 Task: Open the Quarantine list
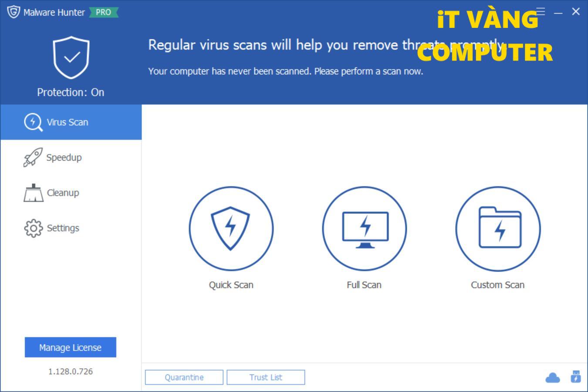click(x=184, y=377)
